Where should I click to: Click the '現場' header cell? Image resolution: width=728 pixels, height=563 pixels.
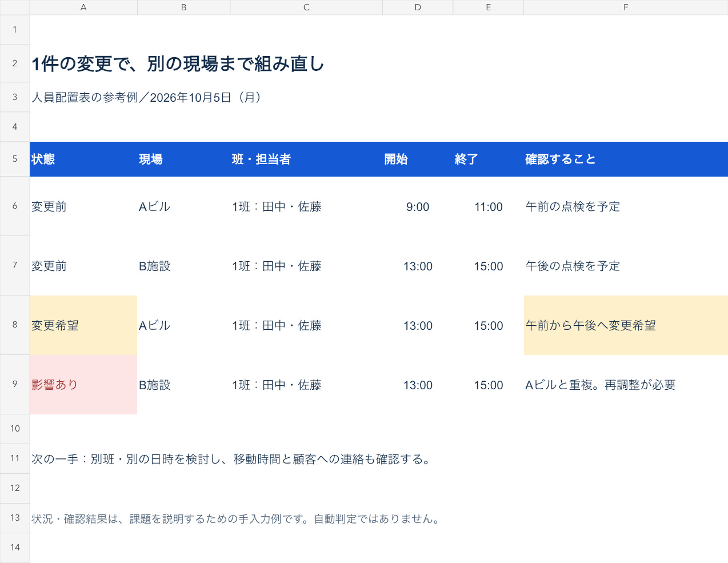coord(183,159)
